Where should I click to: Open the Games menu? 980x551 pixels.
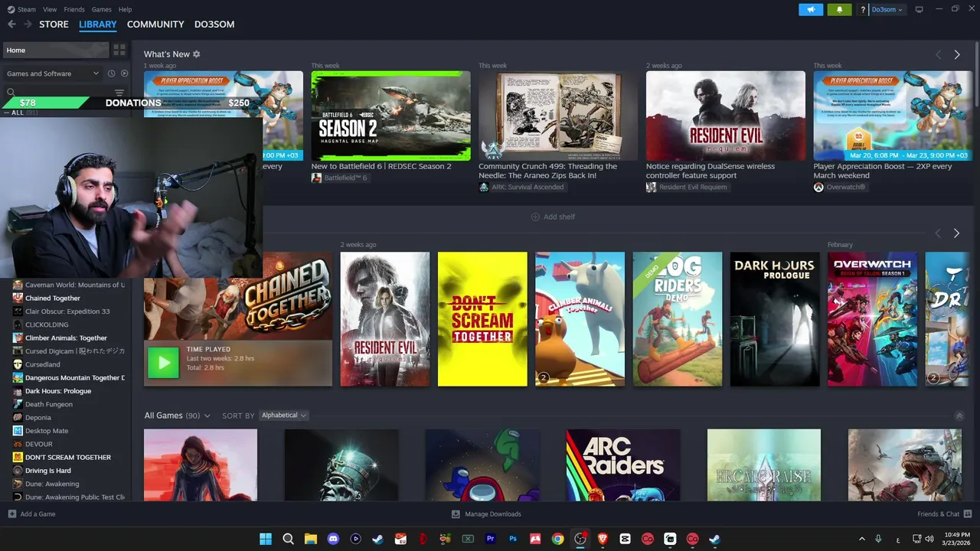click(x=101, y=9)
